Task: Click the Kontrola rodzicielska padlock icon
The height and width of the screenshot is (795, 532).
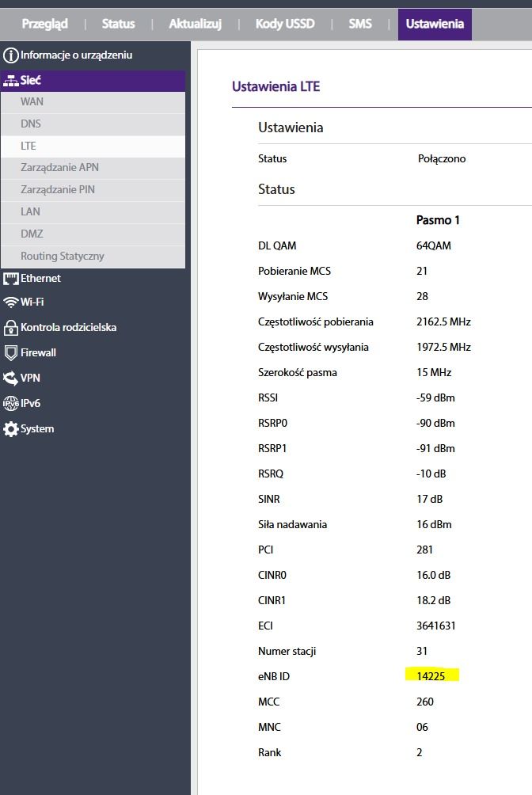Action: pos(10,328)
